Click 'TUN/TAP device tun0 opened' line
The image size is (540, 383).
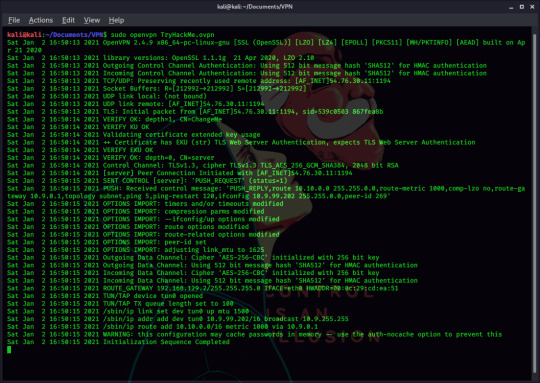[105, 296]
